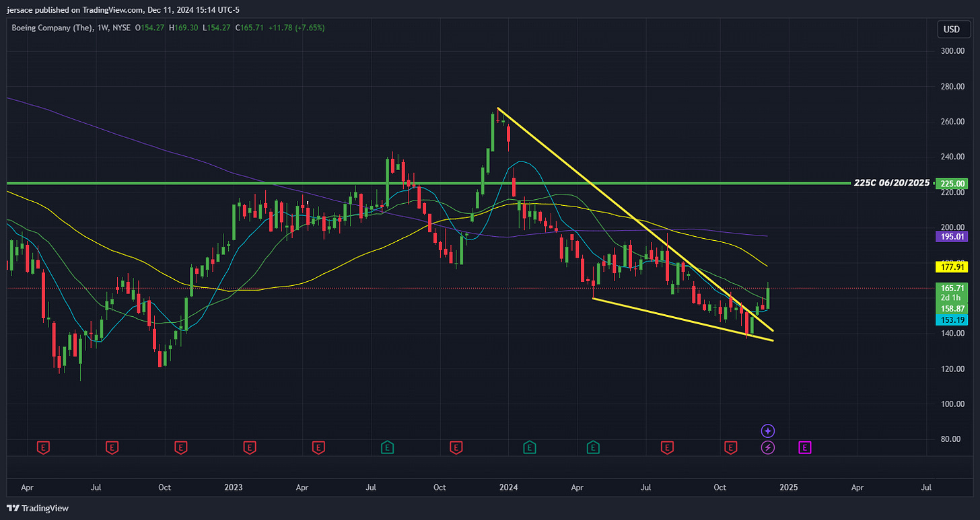
Task: Click the 2023 time axis label
Action: pyautogui.click(x=234, y=486)
